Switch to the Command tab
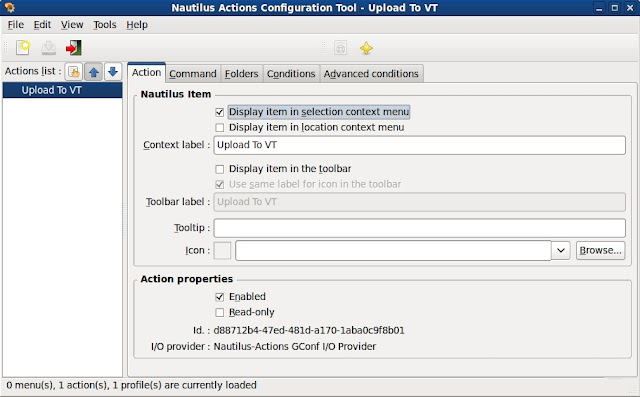 (x=193, y=74)
